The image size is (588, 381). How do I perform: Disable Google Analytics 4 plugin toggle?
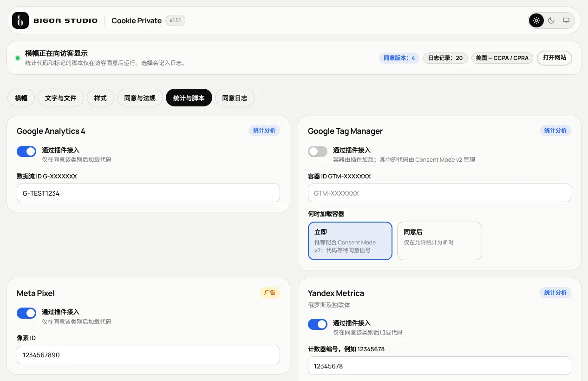[x=26, y=151]
